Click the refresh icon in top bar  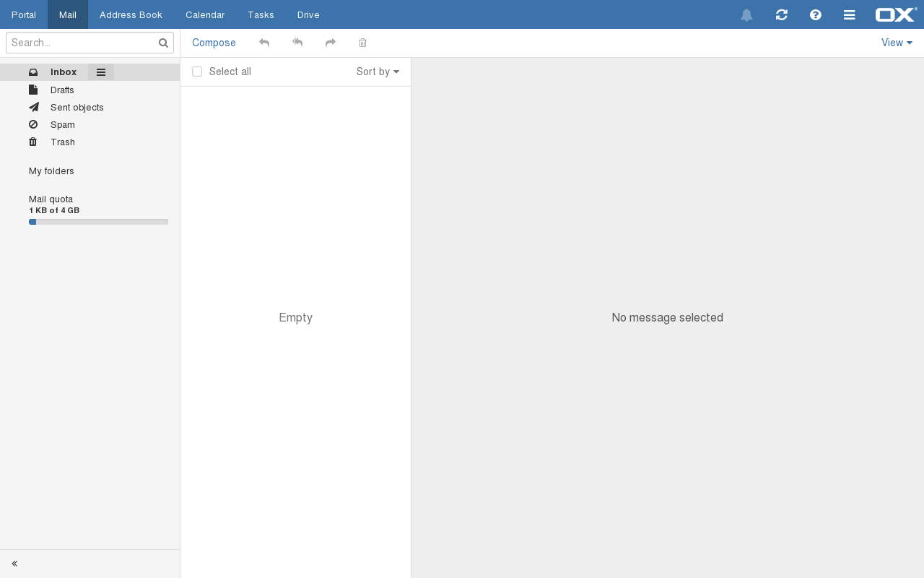click(x=781, y=14)
